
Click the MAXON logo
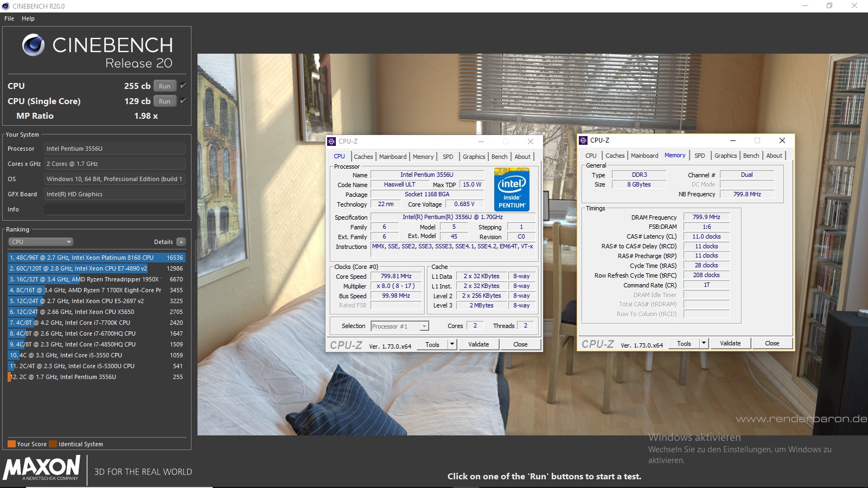pos(42,468)
